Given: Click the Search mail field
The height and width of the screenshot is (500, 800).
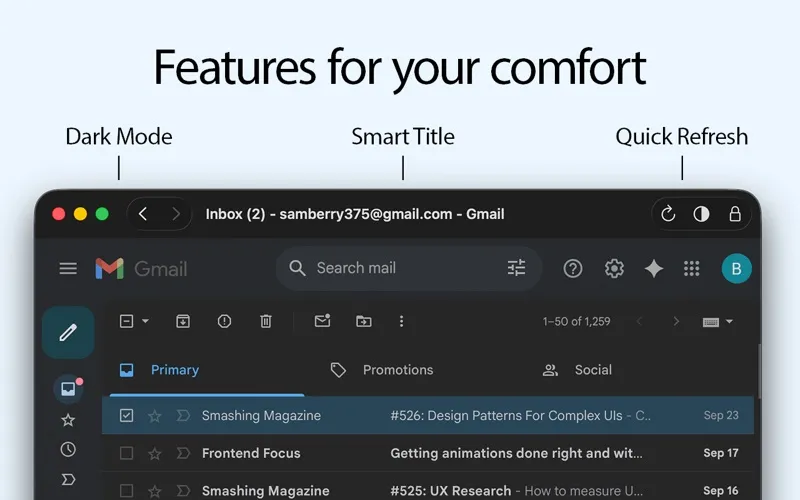Looking at the screenshot, I should pyautogui.click(x=408, y=268).
